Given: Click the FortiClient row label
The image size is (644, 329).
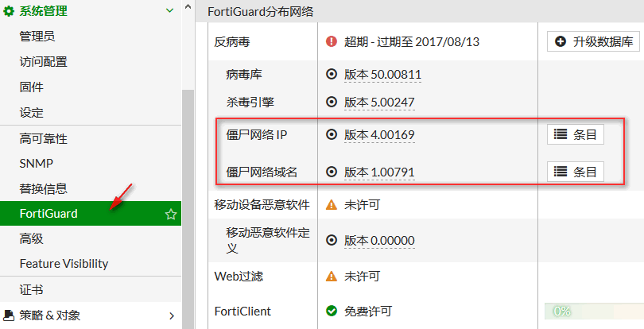Looking at the screenshot, I should coord(242,312).
